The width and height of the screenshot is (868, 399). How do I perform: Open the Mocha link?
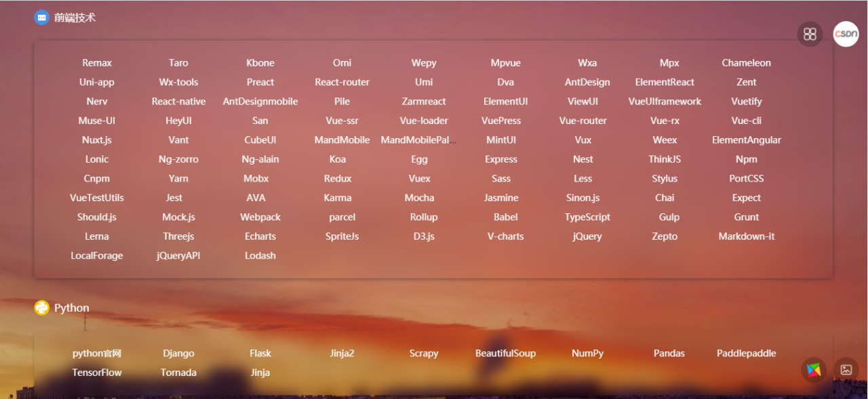(x=420, y=198)
